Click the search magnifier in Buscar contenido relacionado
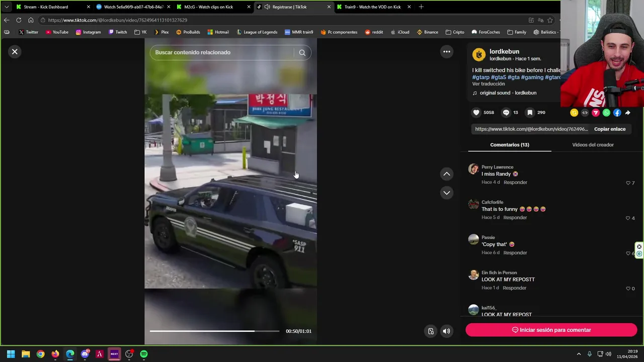The image size is (644, 362). (302, 52)
